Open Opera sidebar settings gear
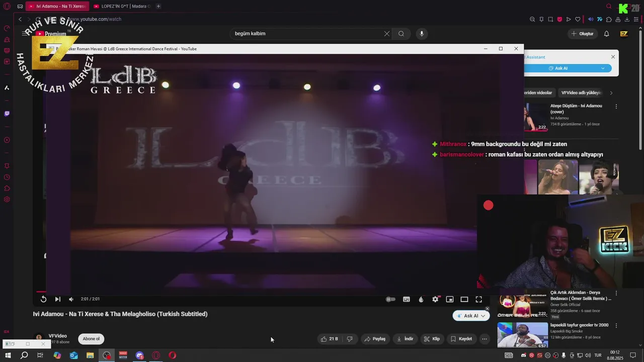 (x=7, y=200)
